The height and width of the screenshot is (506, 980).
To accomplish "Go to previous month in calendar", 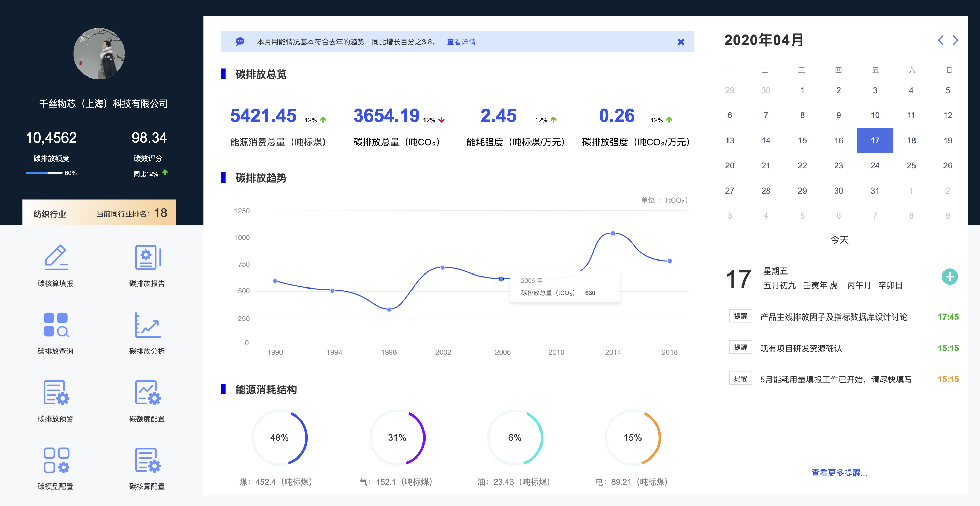I will point(940,40).
